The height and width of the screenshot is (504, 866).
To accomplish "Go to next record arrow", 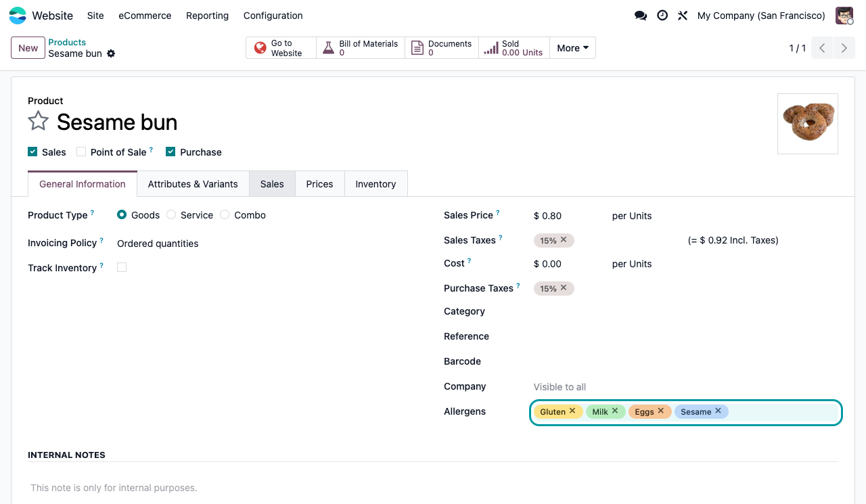I will click(844, 48).
